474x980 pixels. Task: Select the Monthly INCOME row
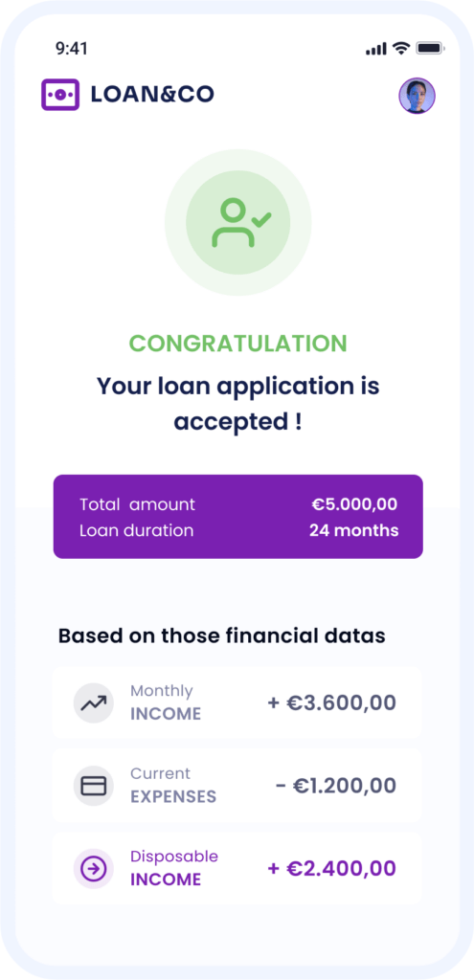coord(237,703)
